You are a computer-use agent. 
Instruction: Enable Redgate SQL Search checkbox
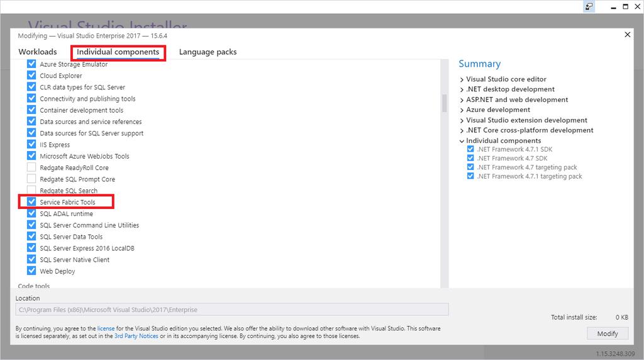(31, 190)
